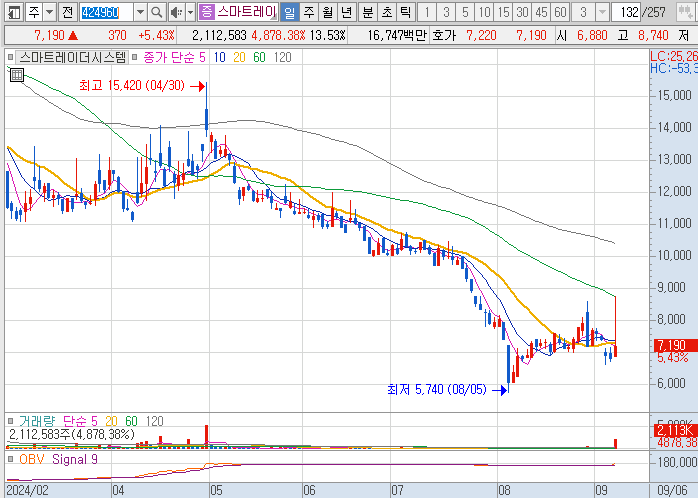This screenshot has height=498, width=698.
Task: Open the dropdown arrow next to 주
Action: pyautogui.click(x=49, y=12)
